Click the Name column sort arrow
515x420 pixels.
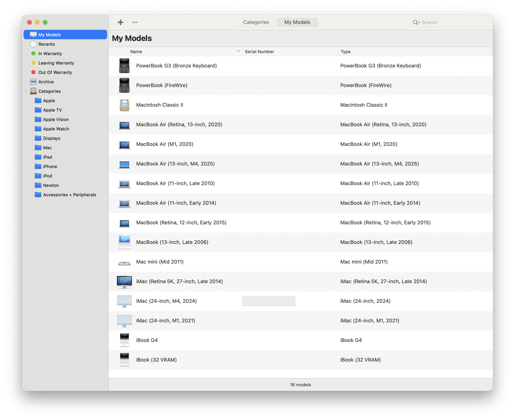(238, 51)
